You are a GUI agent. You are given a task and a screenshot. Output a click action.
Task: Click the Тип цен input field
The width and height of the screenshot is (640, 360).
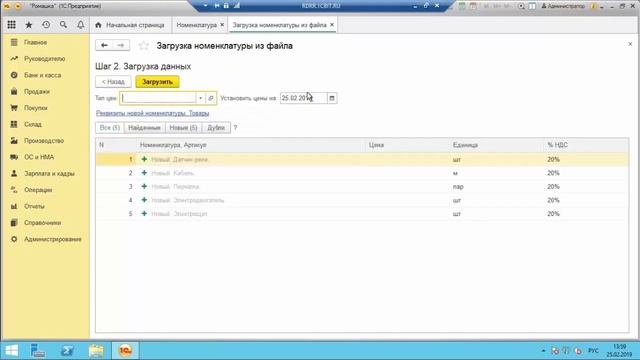click(158, 98)
